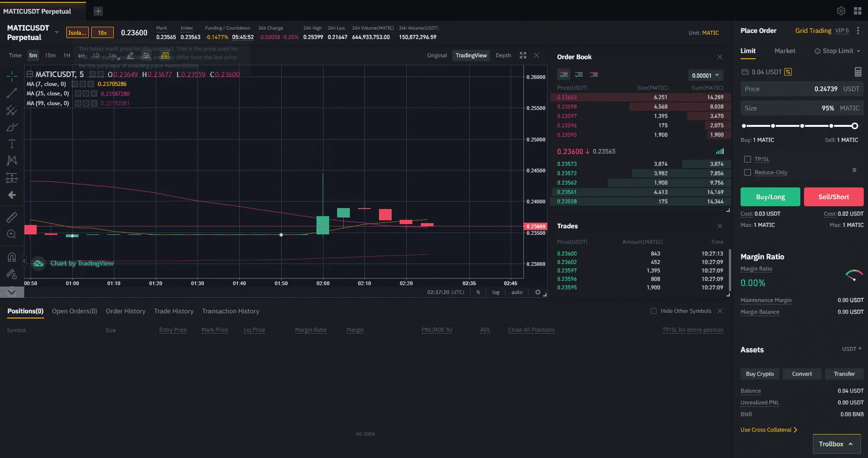Open settings gear at top right

click(x=841, y=11)
